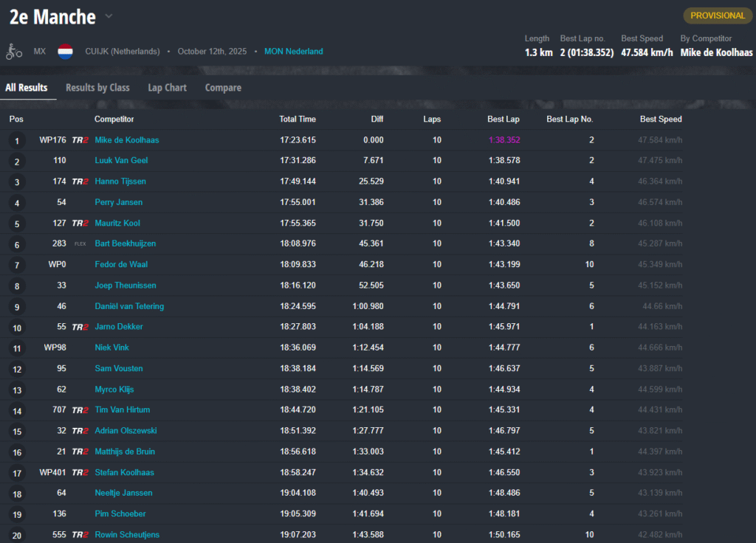Click TR2 badge next to Hanno Tijssen
756x543 pixels.
coord(80,181)
